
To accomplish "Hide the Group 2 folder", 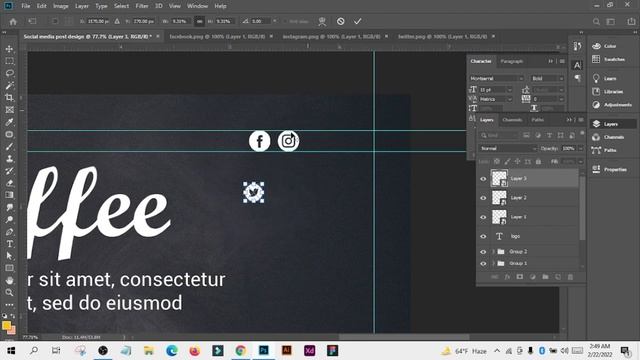I will click(x=483, y=252).
